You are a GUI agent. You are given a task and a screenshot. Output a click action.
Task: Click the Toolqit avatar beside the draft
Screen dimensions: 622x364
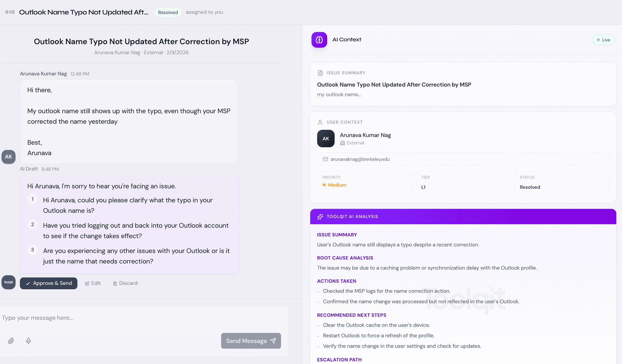coord(8,282)
